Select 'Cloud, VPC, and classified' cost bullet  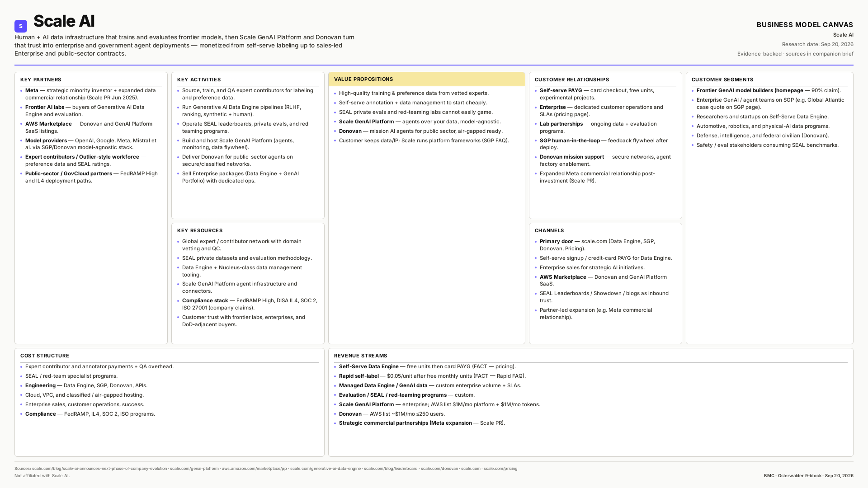point(85,395)
